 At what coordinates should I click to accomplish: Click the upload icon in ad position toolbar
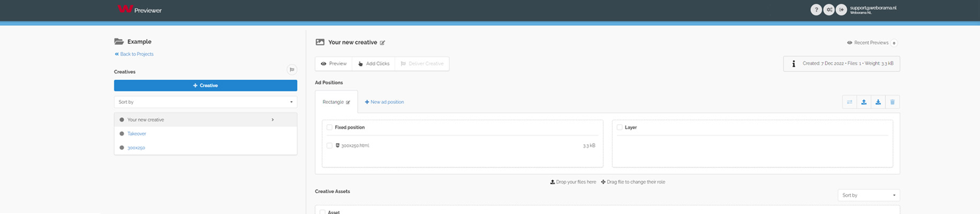click(x=864, y=102)
